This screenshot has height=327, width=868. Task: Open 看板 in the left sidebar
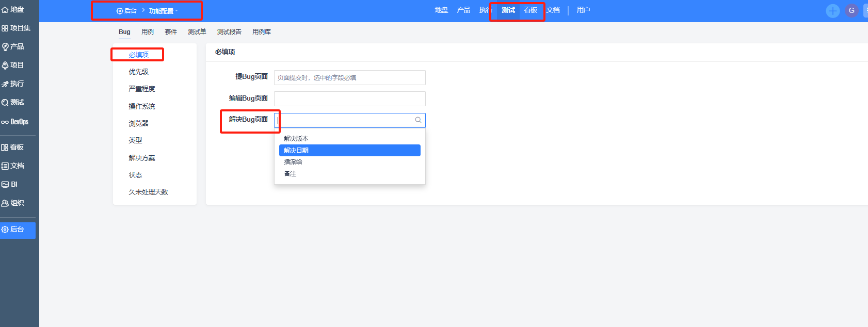click(13, 148)
